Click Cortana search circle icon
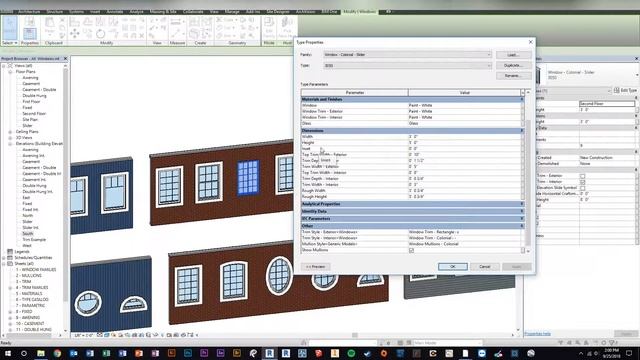 [x=24, y=353]
